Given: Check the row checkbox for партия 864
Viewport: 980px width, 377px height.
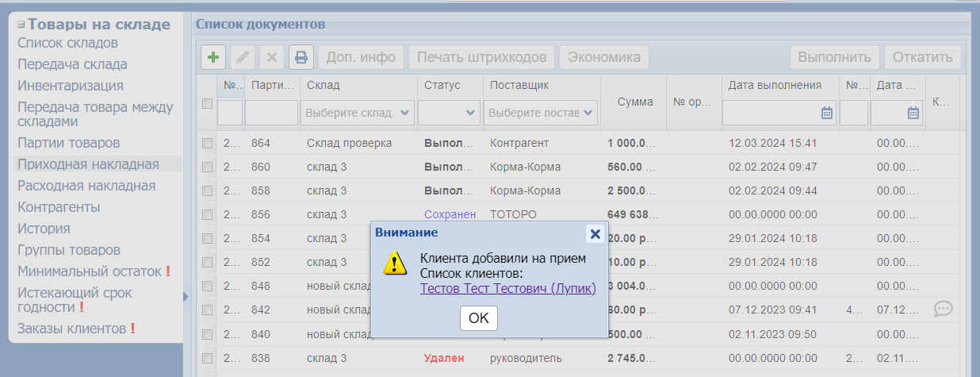Looking at the screenshot, I should click(207, 144).
